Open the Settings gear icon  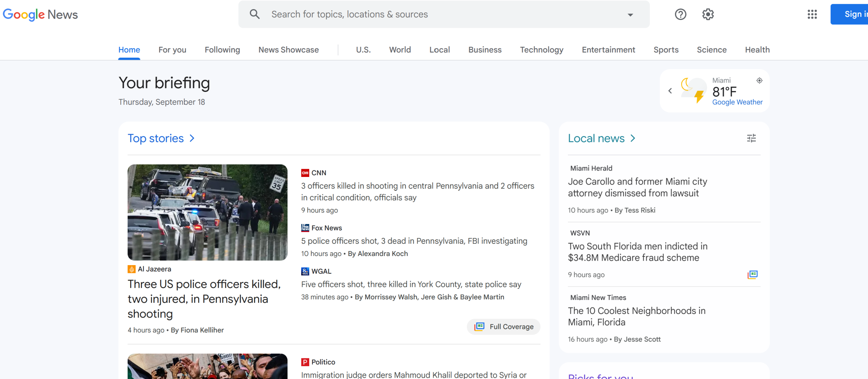[708, 14]
